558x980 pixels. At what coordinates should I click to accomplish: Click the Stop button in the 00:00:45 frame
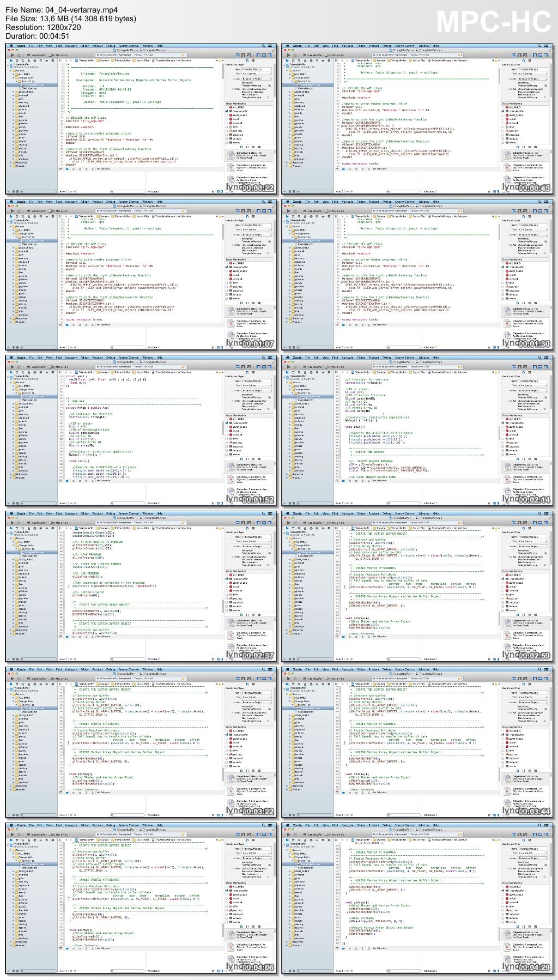coord(295,55)
